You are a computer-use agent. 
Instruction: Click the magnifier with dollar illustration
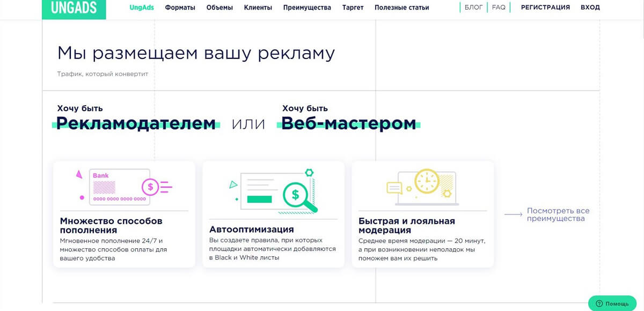coord(274,190)
